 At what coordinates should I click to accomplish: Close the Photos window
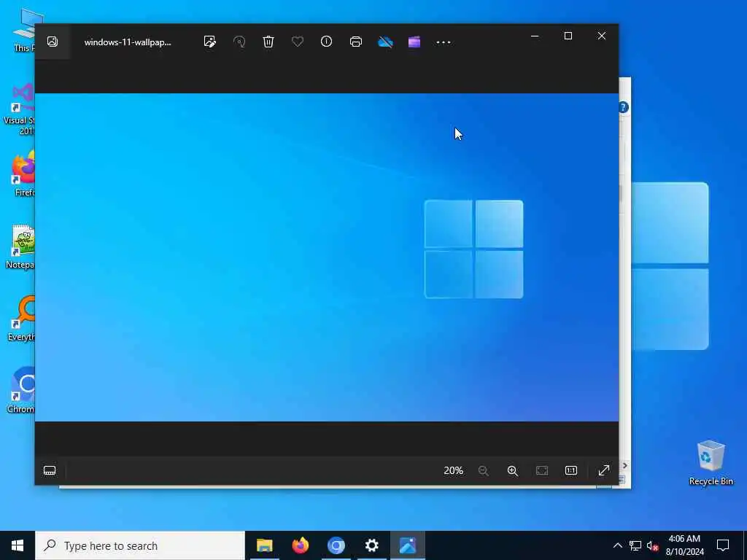[602, 36]
